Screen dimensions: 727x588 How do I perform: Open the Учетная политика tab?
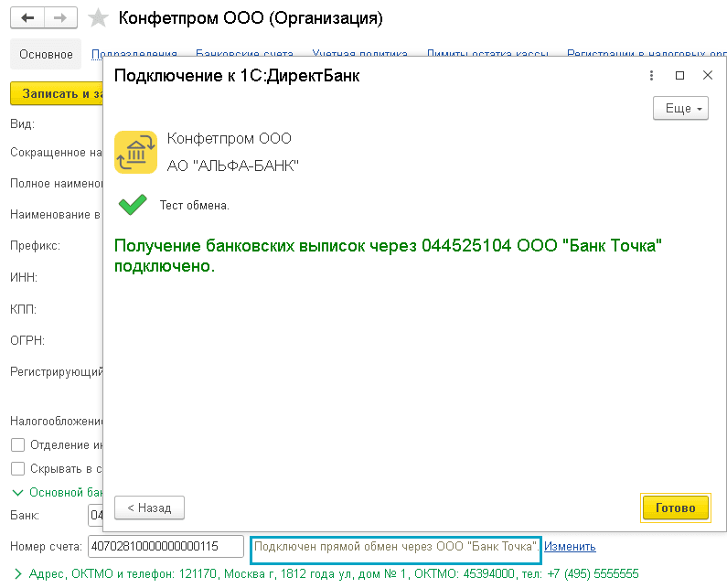(x=359, y=53)
